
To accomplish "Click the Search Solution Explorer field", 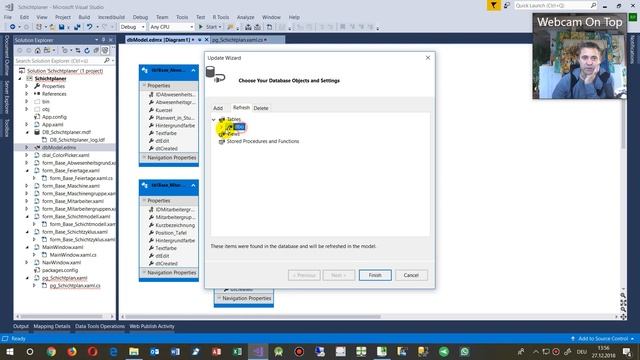I will (59, 60).
